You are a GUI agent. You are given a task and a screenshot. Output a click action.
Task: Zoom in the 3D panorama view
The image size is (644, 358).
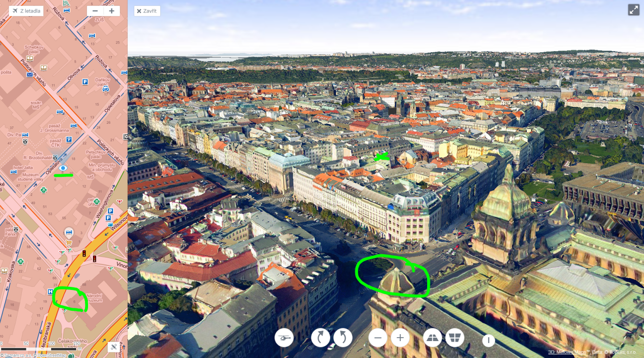click(x=400, y=338)
